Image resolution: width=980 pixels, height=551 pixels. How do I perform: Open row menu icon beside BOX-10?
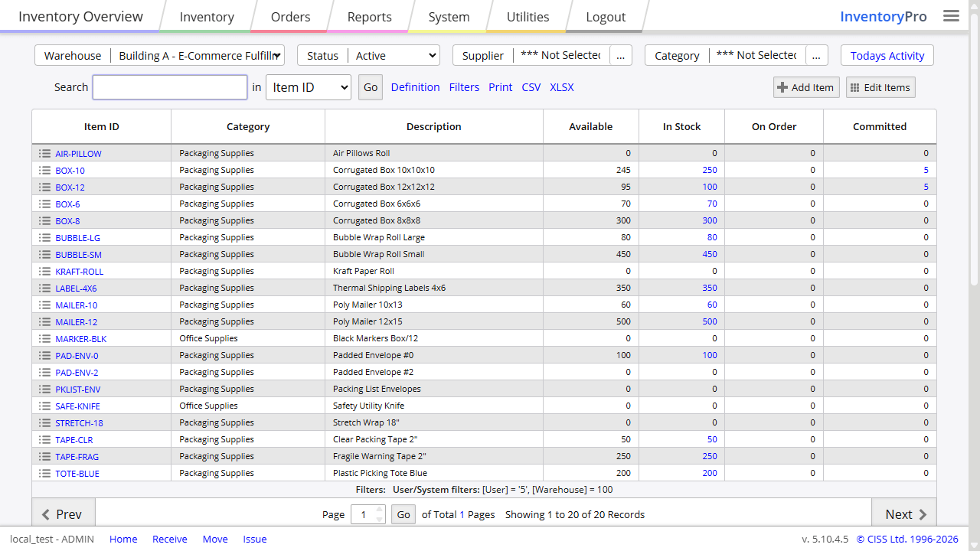[x=44, y=171]
